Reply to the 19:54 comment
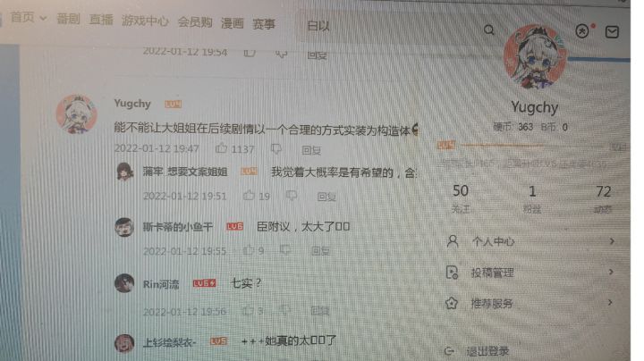Screen dimensions: 644x361 [x=317, y=55]
